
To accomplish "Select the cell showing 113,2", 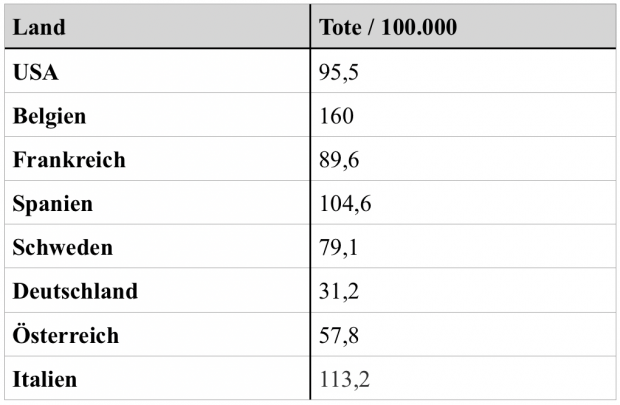I will (x=345, y=380).
